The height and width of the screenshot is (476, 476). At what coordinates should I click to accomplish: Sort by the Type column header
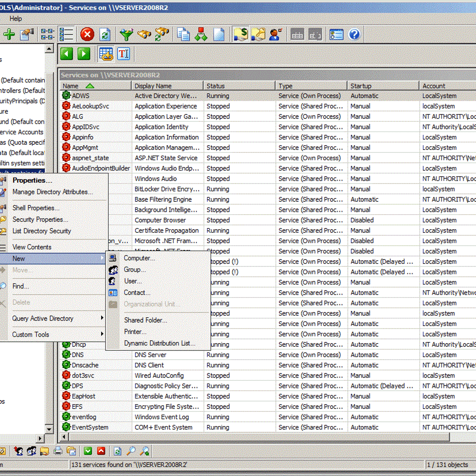coord(311,86)
